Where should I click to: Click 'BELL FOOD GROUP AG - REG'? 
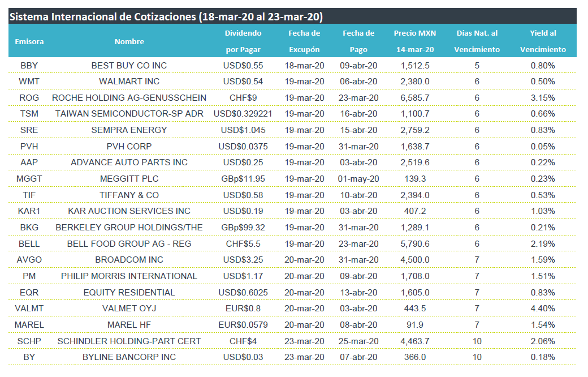(x=129, y=244)
